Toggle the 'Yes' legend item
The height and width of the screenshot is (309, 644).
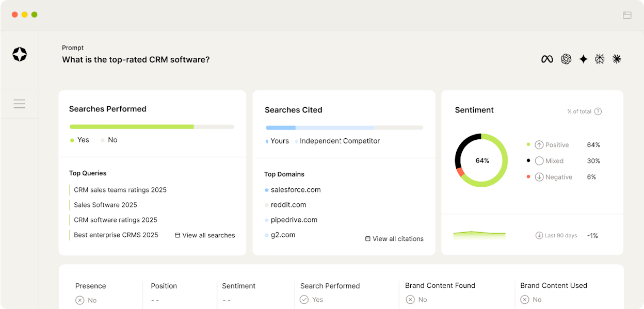click(x=80, y=140)
